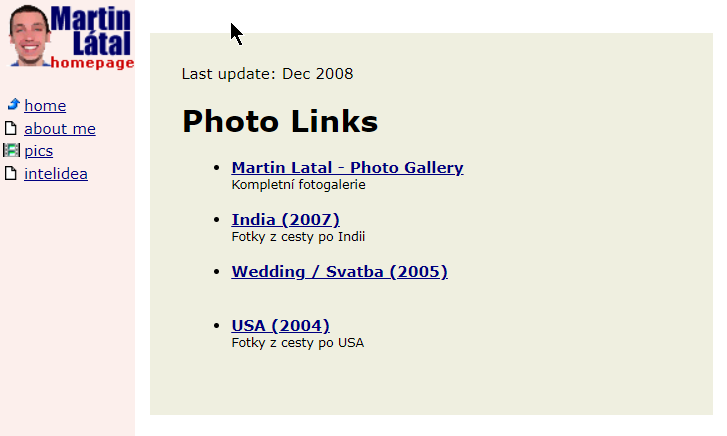Open the home navigation link
This screenshot has width=727, height=436.
tap(45, 106)
